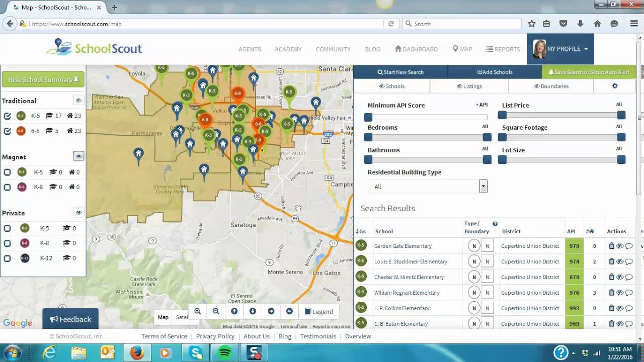This screenshot has width=644, height=362.
Task: Open the Reports menu item
Action: [503, 49]
